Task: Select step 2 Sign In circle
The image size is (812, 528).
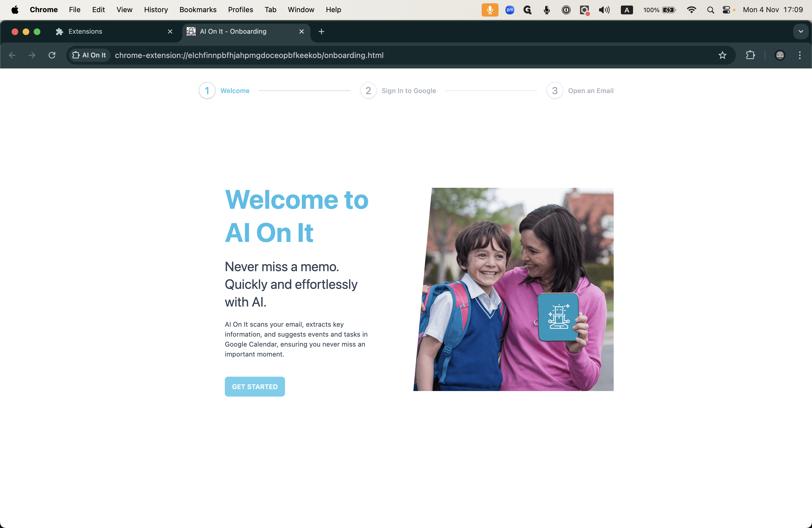Action: pos(368,91)
